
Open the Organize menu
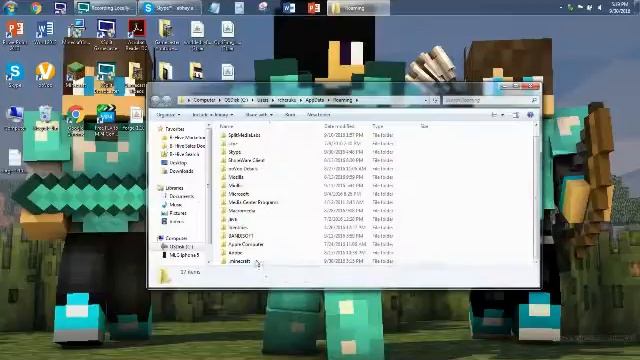(x=168, y=115)
